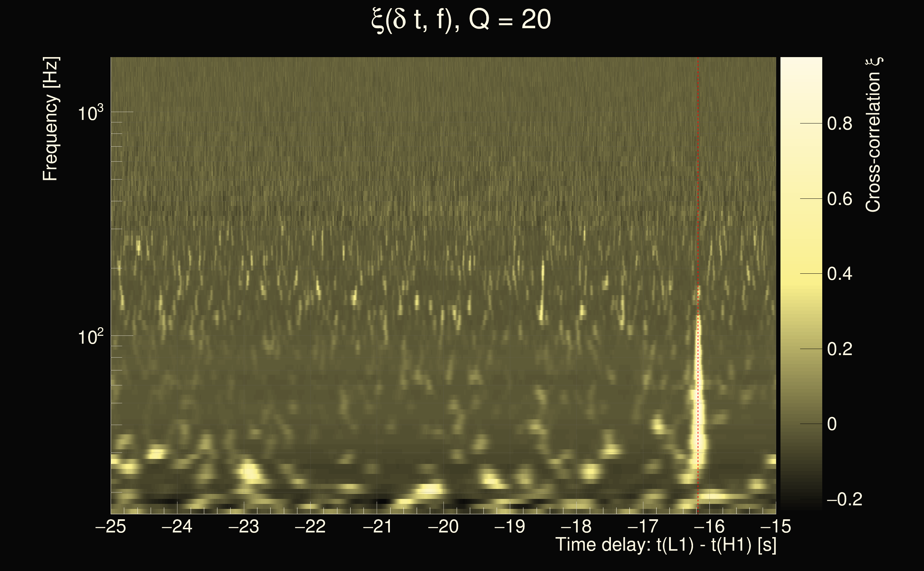
Task: Click the 0.4 tick label on colorbar
Action: click(x=839, y=274)
